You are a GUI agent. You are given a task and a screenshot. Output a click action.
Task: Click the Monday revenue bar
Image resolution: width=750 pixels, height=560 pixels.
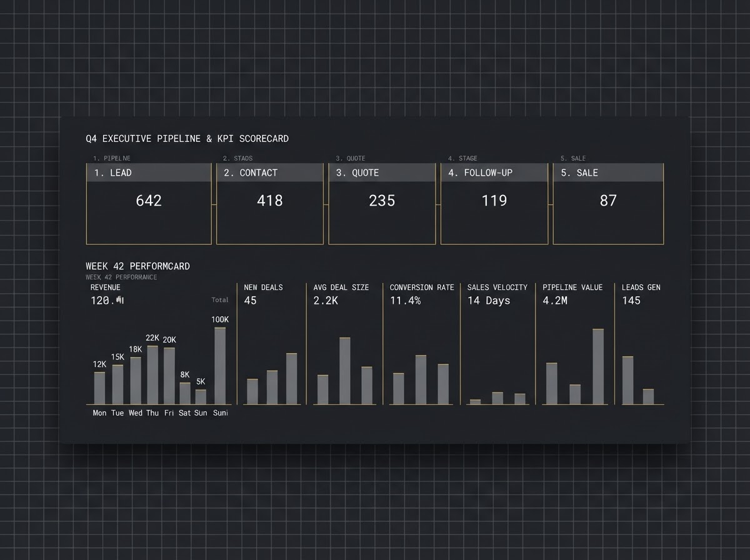[x=99, y=388]
